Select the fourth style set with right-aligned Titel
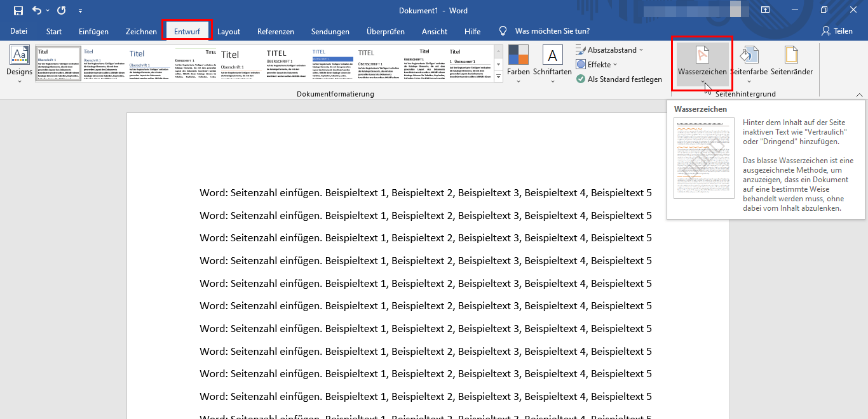This screenshot has height=419, width=868. pyautogui.click(x=196, y=63)
